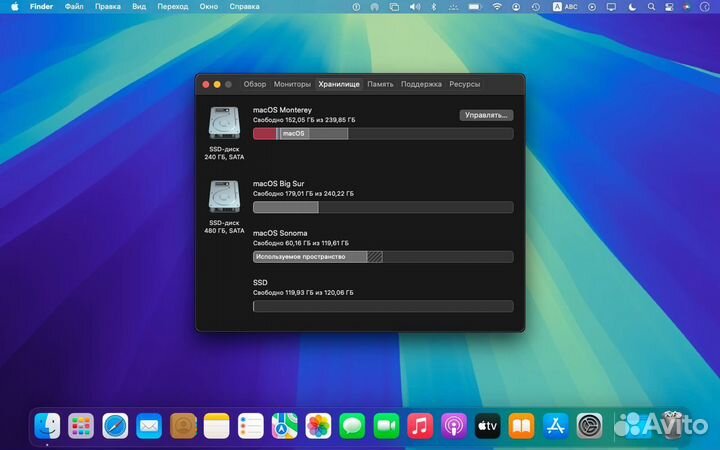Viewport: 720px width, 450px height.
Task: Switch to the Память tab
Action: [380, 84]
